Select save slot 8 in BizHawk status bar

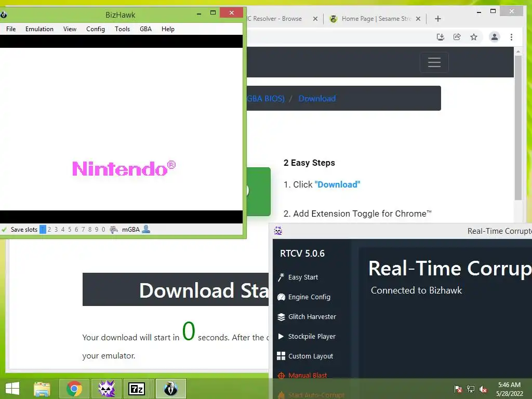(90, 229)
